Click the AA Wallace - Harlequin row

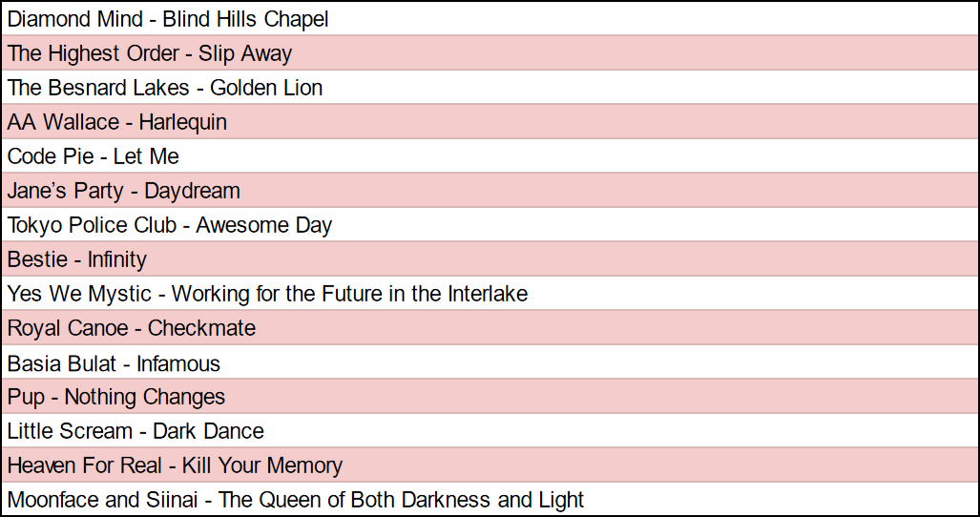click(x=117, y=122)
